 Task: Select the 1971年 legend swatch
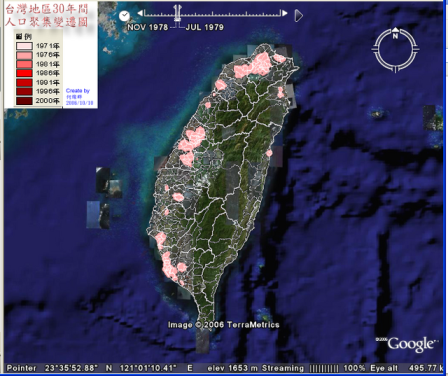click(x=24, y=46)
